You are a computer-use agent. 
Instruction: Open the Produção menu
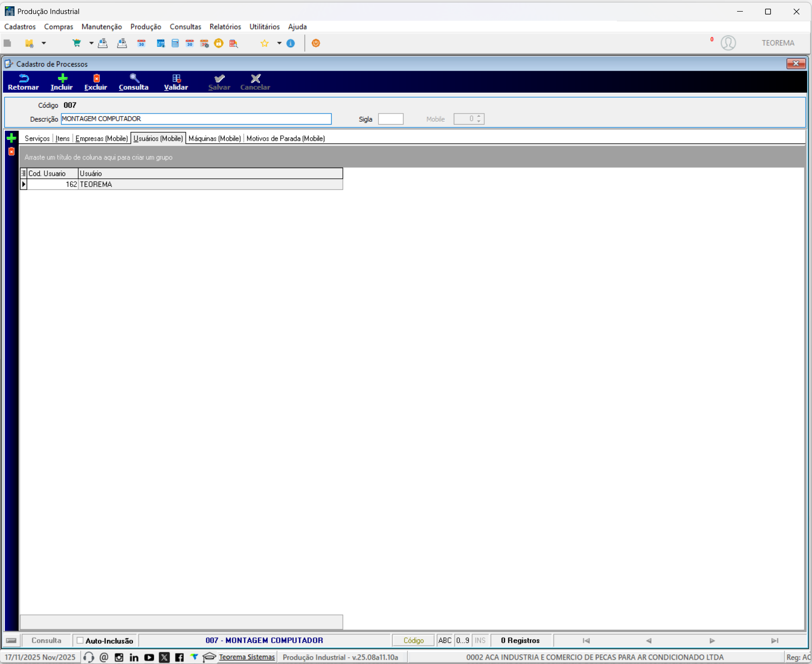click(145, 27)
